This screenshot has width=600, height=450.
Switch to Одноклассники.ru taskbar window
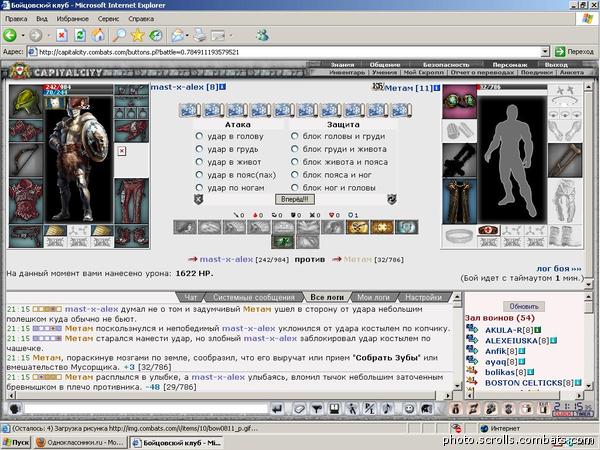point(80,443)
